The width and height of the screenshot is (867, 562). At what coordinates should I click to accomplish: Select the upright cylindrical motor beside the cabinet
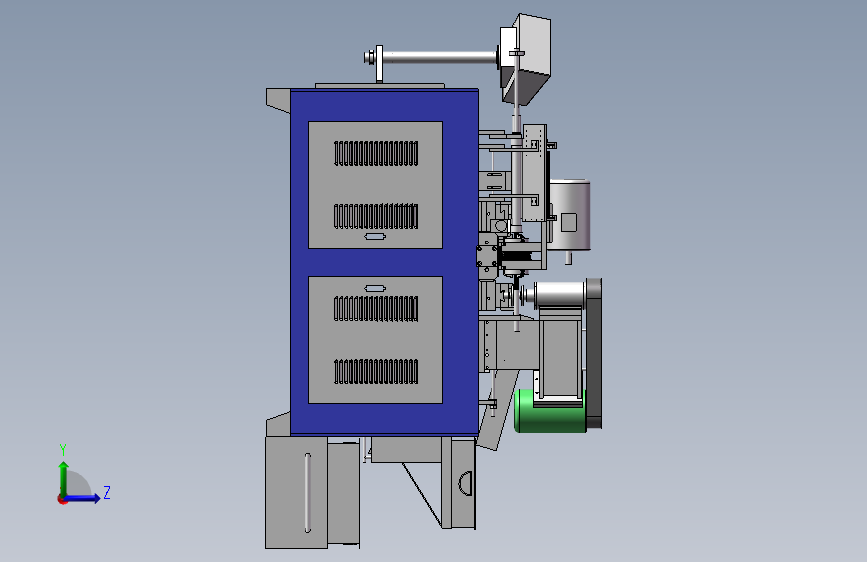click(570, 215)
